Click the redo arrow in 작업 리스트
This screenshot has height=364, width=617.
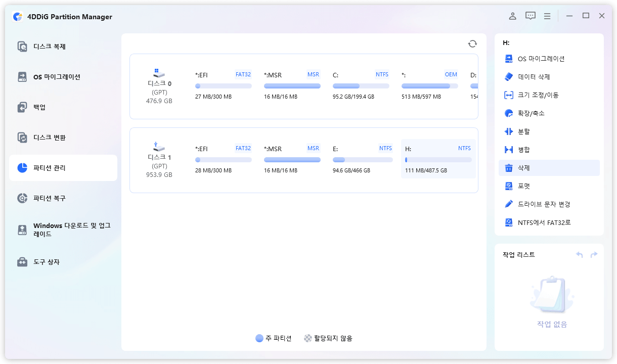pos(594,255)
